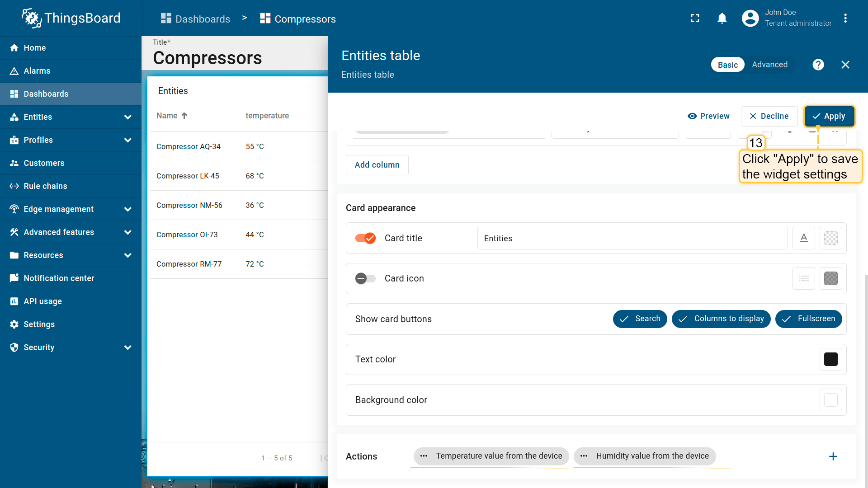Open the three-dot user menu
The width and height of the screenshot is (868, 488).
click(x=845, y=18)
